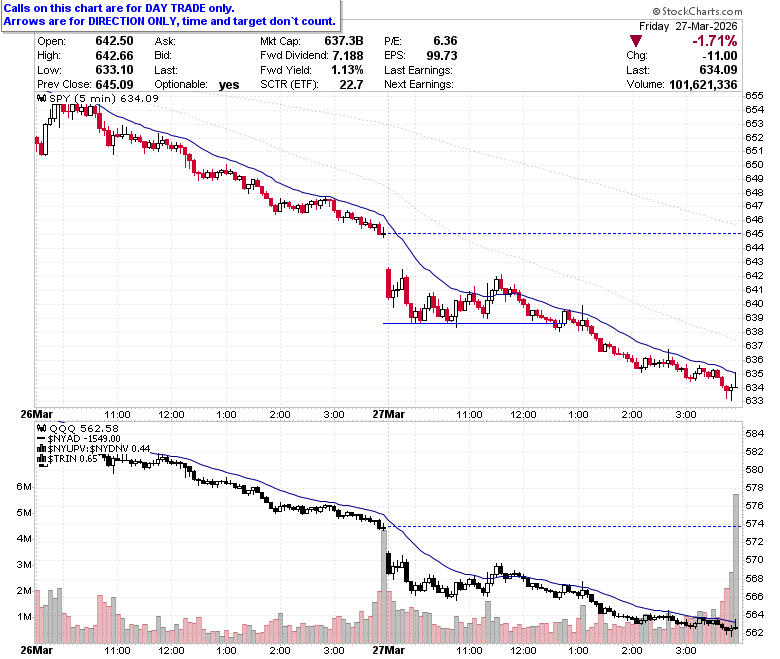
Task: Click the P/E value '6.36'
Action: 445,41
